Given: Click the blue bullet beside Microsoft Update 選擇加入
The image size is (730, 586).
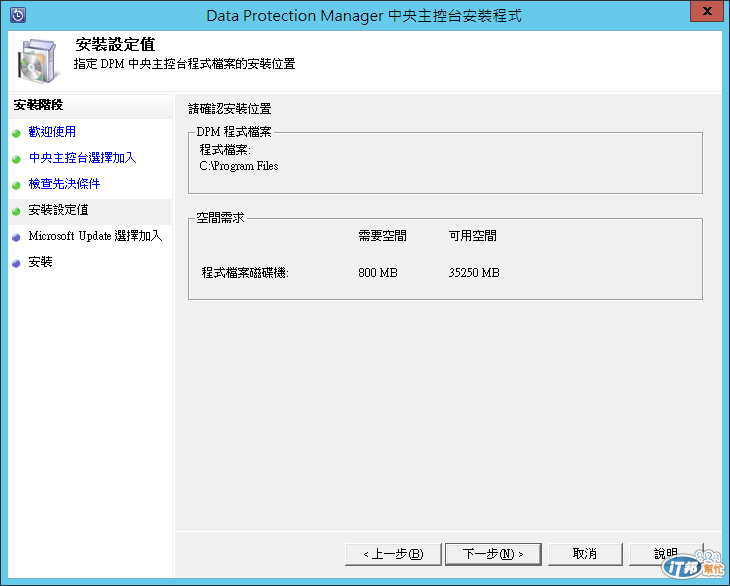Looking at the screenshot, I should [16, 237].
